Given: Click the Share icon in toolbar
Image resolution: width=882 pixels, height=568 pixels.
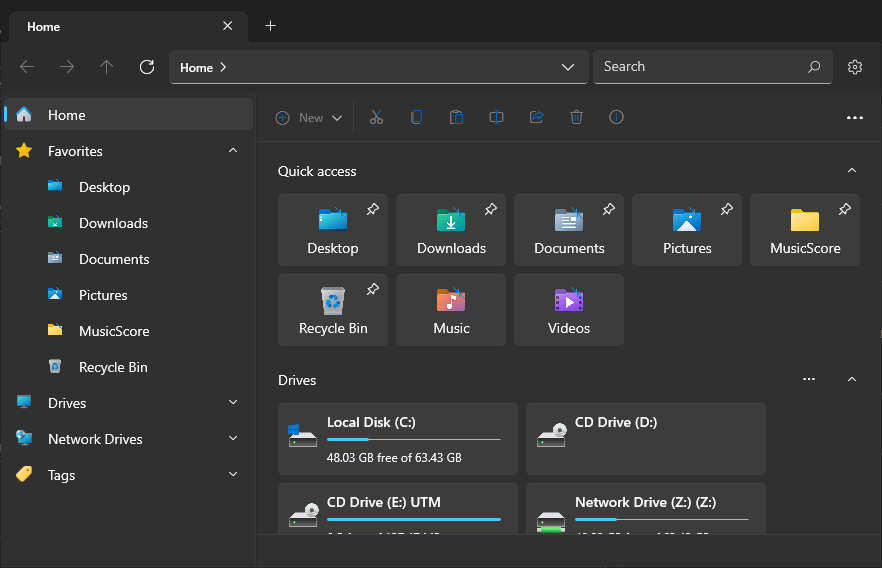Looking at the screenshot, I should pos(537,117).
